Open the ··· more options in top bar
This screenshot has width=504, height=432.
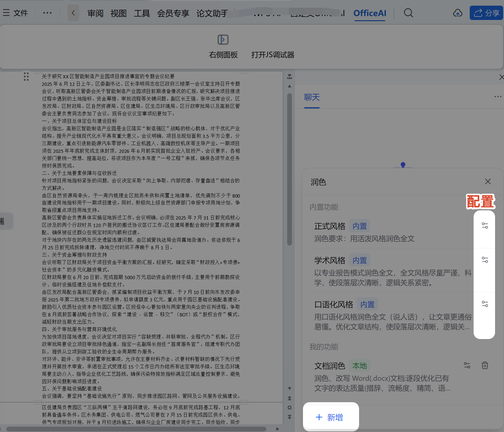47,13
